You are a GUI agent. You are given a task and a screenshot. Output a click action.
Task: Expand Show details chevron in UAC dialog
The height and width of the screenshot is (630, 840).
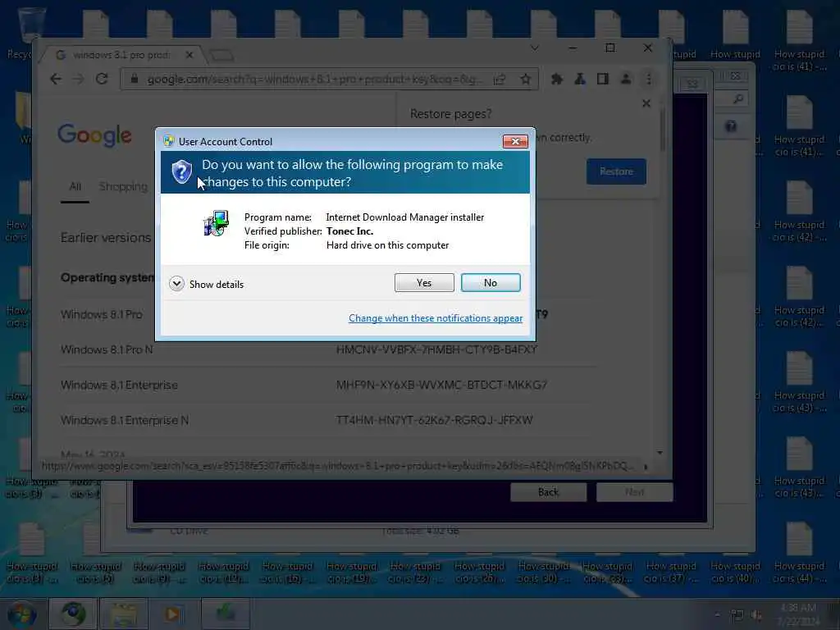pyautogui.click(x=177, y=283)
